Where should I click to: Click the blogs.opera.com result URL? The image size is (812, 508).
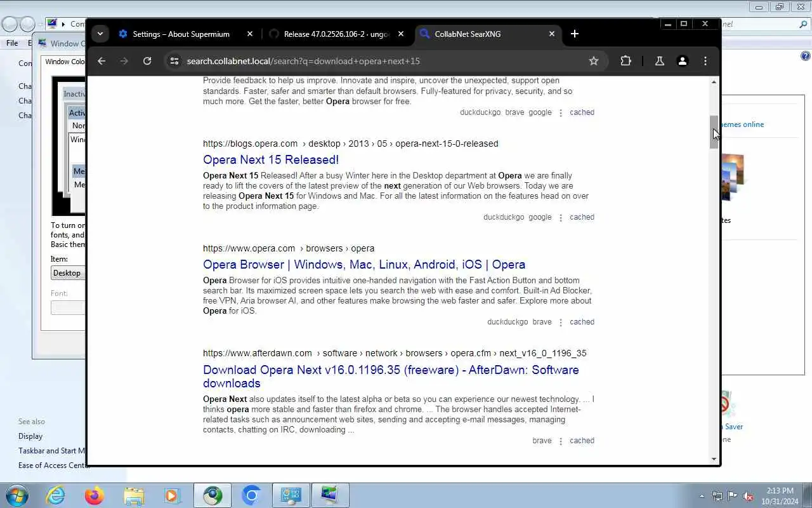350,144
